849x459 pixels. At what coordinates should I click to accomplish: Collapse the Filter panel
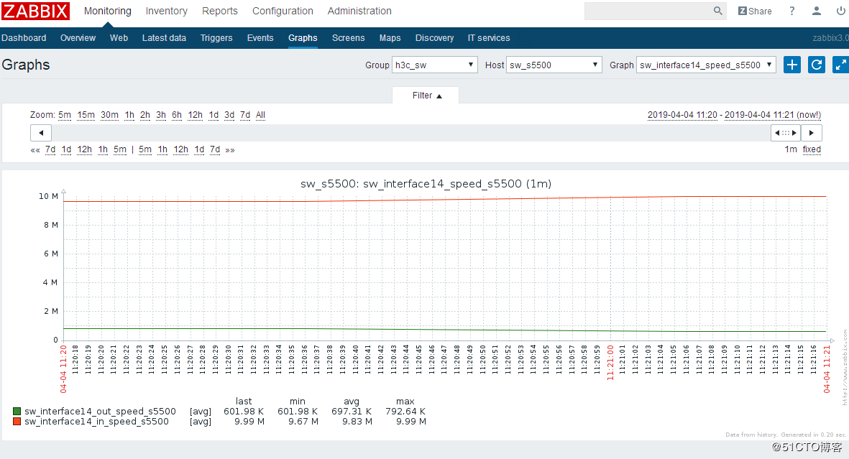(426, 95)
